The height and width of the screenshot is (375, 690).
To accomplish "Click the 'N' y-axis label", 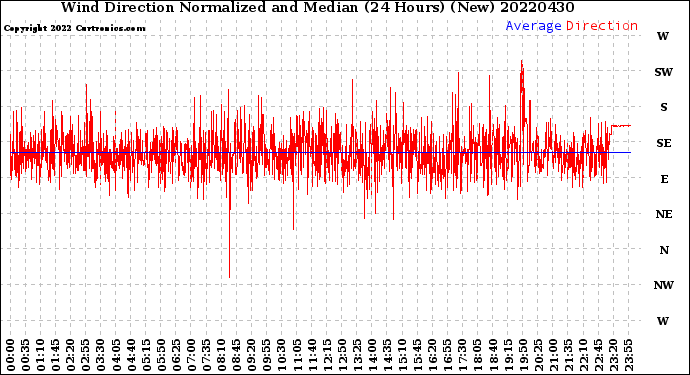I will pyautogui.click(x=664, y=250).
